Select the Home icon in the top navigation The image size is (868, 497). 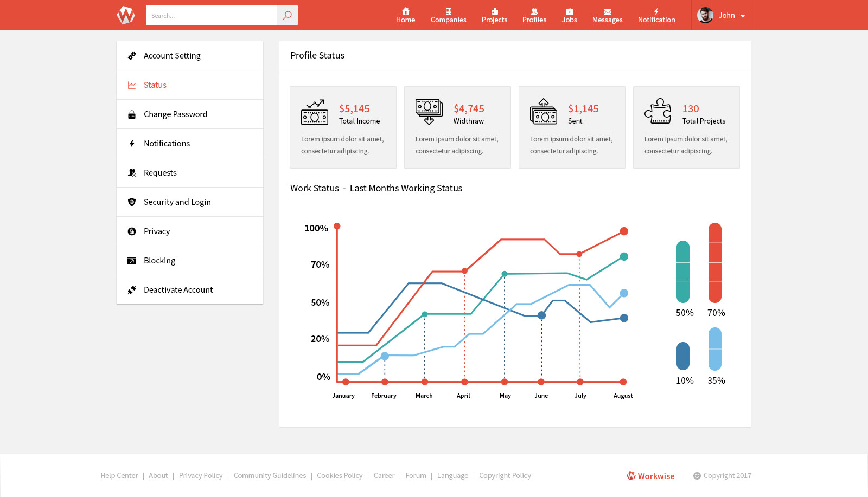(x=405, y=11)
